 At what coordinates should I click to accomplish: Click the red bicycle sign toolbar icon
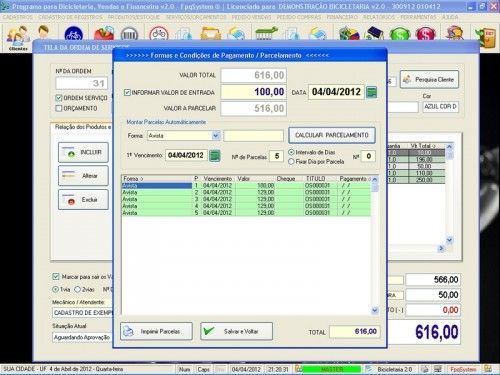coord(159,34)
